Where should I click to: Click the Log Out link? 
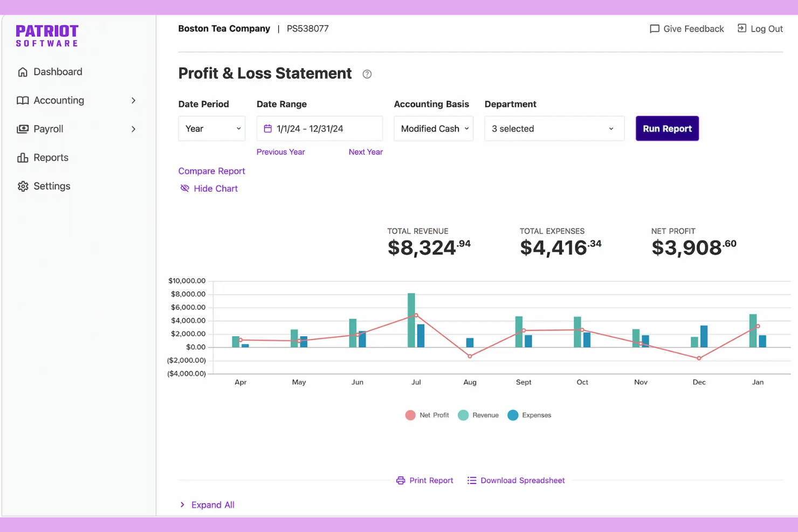[767, 29]
